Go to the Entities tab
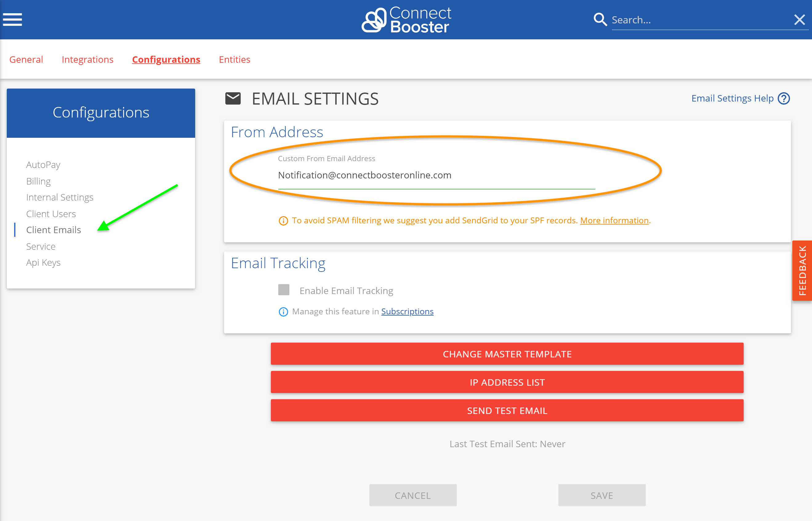 (x=234, y=60)
